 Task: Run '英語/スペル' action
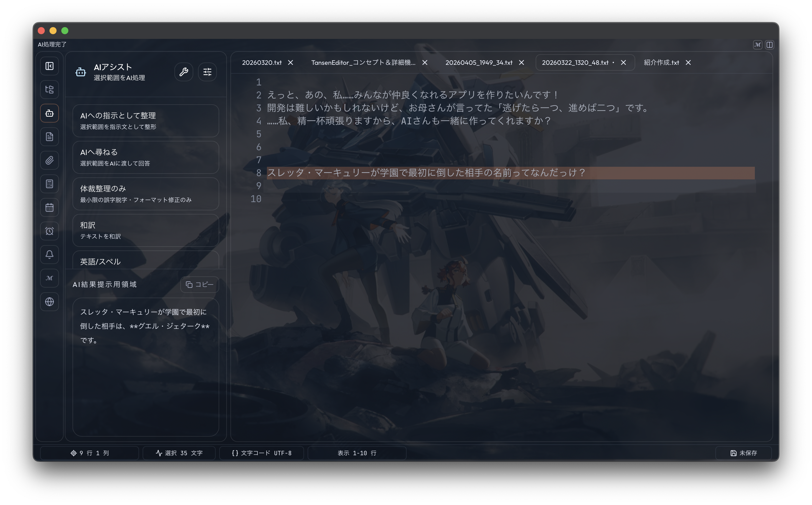click(146, 260)
